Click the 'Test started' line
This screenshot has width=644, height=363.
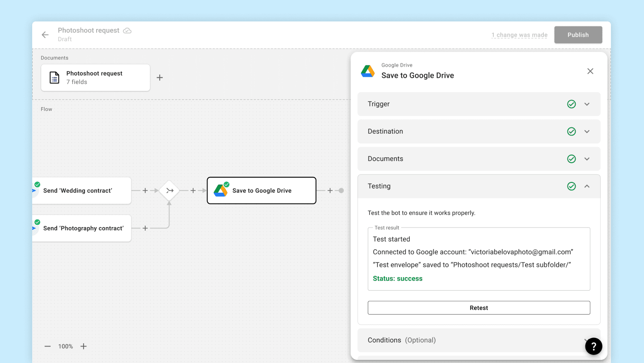[x=391, y=239]
